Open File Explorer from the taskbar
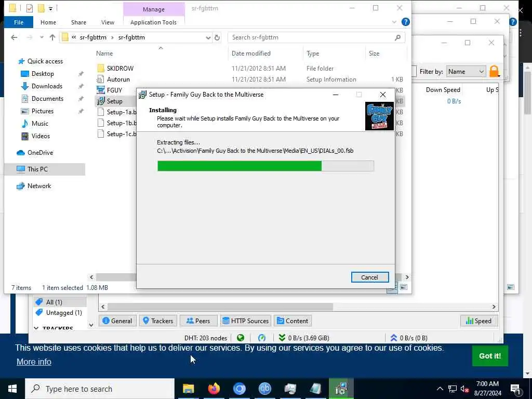The image size is (532, 399). click(188, 389)
